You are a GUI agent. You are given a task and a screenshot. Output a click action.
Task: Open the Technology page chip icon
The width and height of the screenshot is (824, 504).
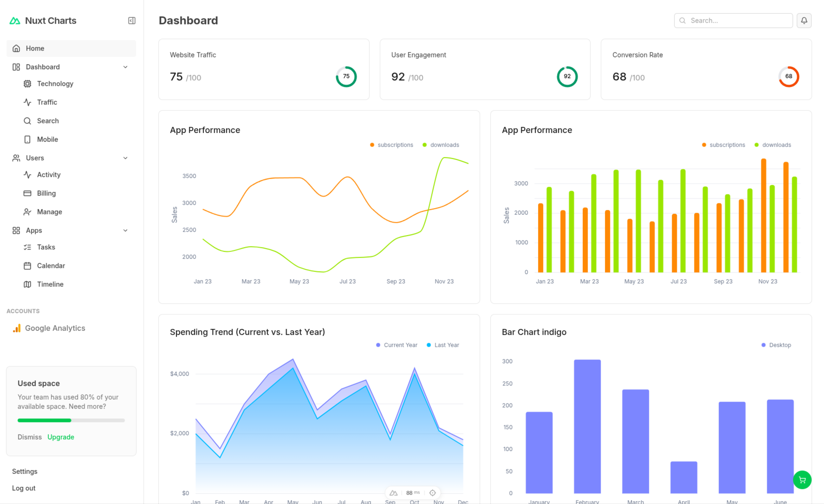[x=28, y=84]
